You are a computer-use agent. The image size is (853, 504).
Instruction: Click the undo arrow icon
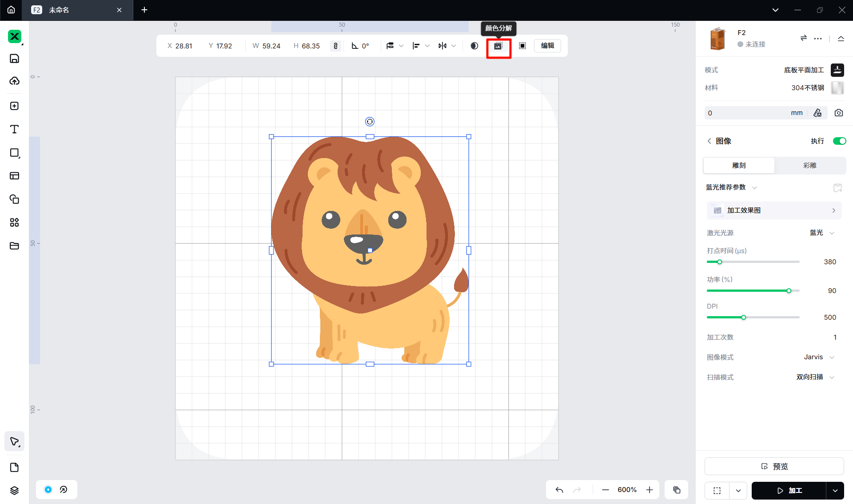coord(559,490)
